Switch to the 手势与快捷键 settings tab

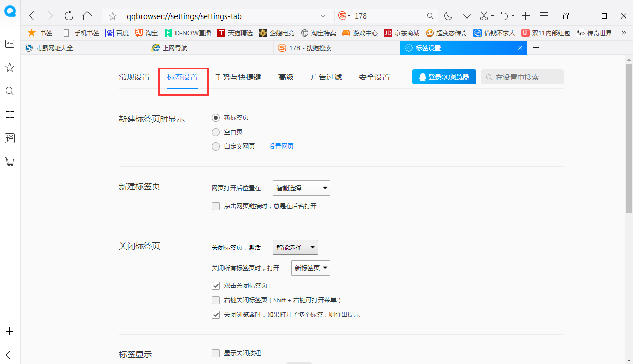[238, 77]
